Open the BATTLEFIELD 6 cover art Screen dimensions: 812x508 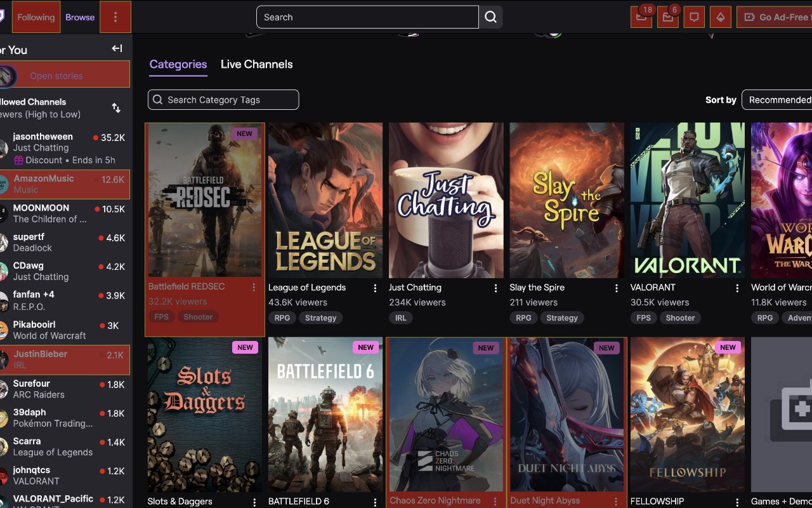tap(325, 414)
